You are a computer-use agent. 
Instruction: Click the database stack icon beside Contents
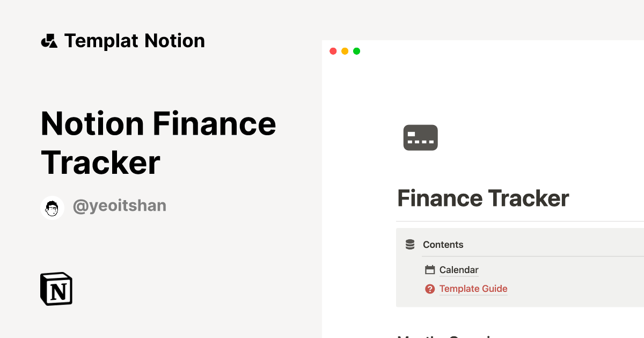409,244
